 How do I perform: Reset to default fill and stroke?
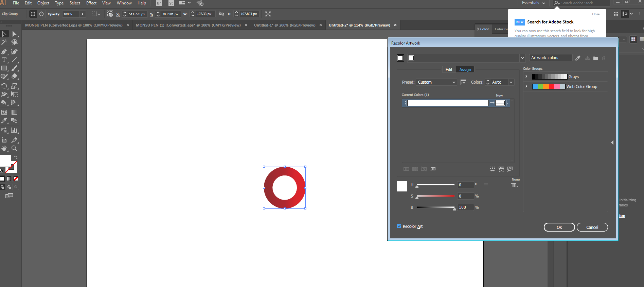pos(2,171)
